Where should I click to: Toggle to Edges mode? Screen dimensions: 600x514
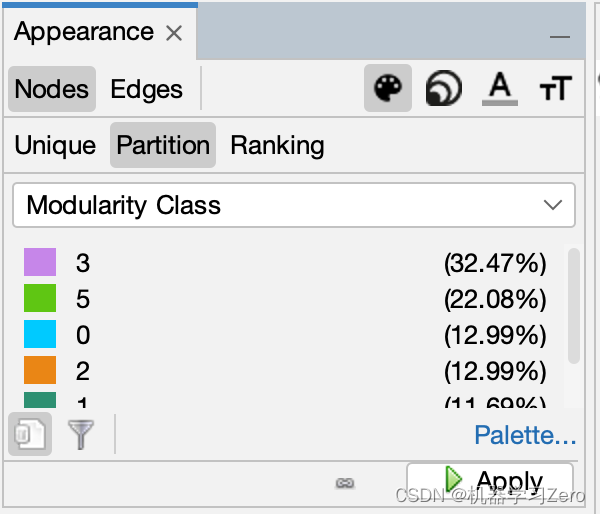point(146,89)
